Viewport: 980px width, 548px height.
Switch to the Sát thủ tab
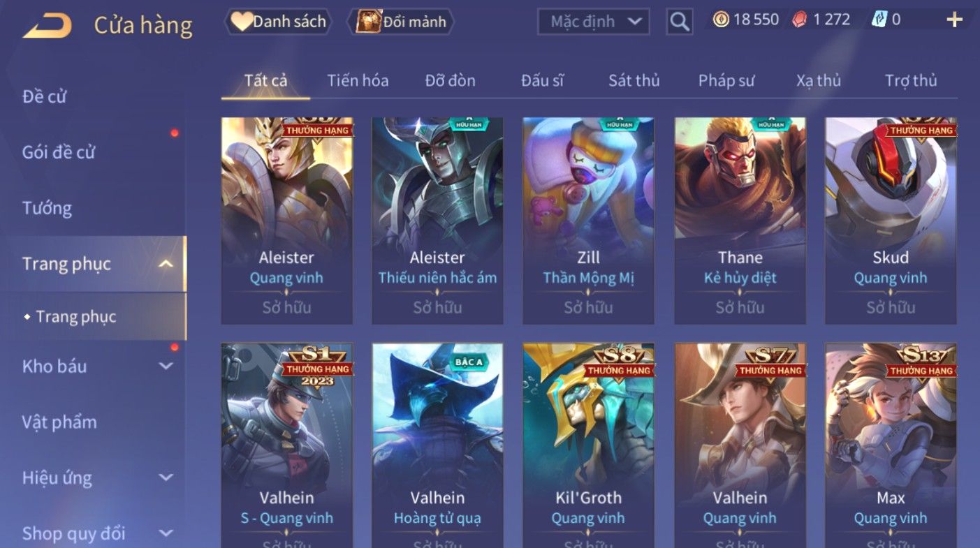[634, 80]
